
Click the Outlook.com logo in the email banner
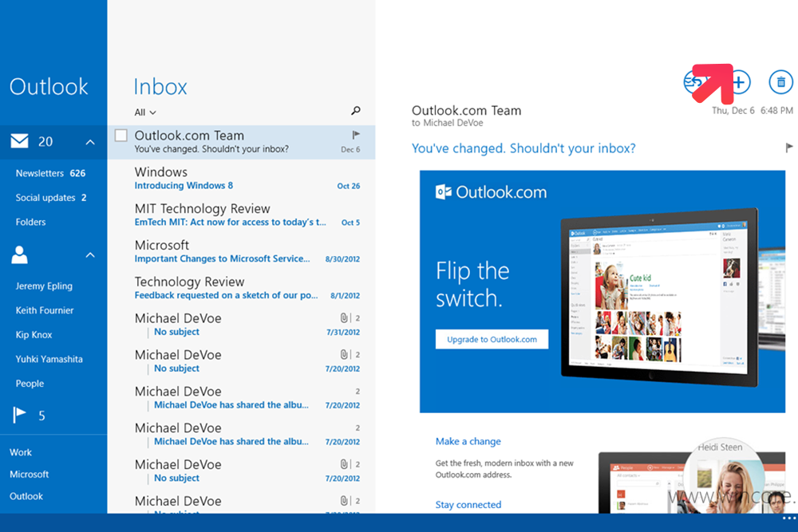tap(491, 191)
